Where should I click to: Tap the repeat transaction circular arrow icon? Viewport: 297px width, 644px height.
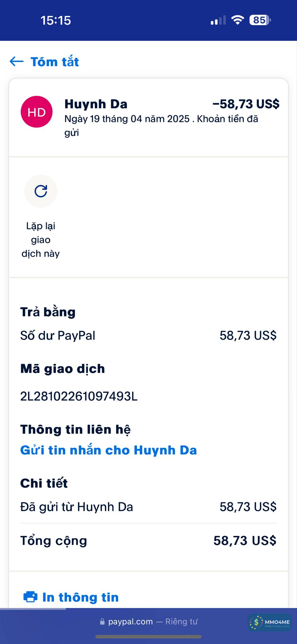(41, 191)
